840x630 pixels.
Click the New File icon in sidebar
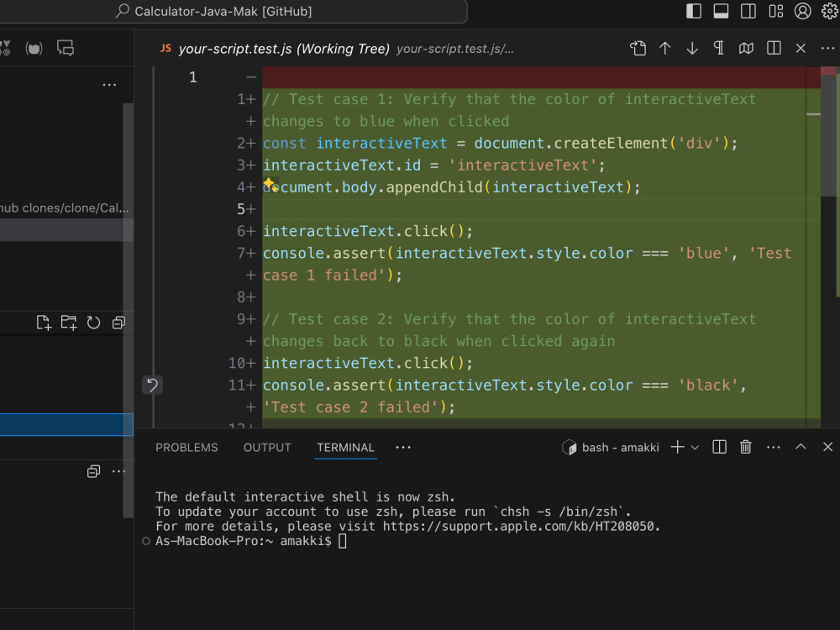[x=44, y=323]
